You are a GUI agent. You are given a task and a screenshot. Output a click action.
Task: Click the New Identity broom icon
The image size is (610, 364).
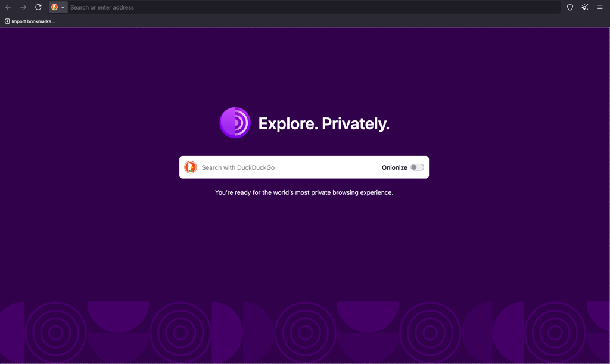585,7
